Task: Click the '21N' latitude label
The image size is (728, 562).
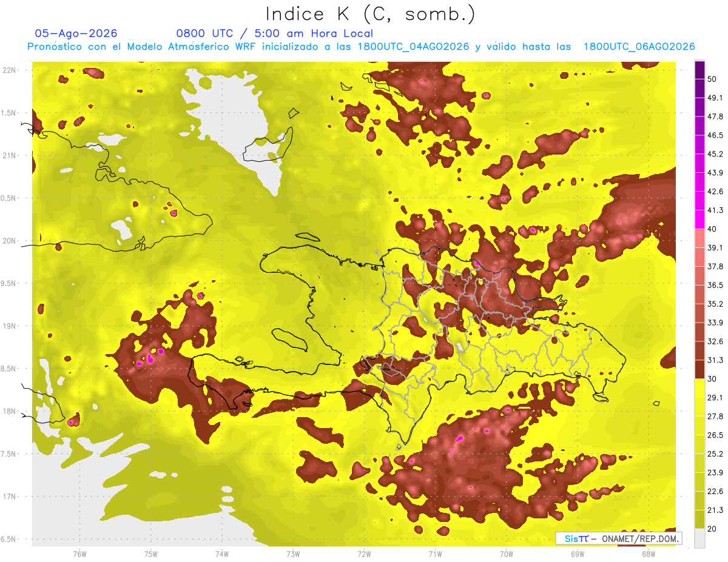Action: click(9, 155)
